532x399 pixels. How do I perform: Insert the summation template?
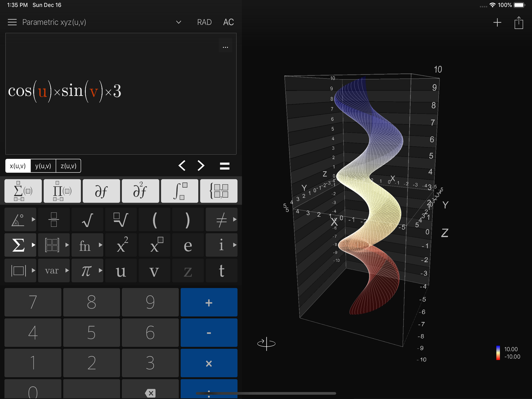pyautogui.click(x=23, y=191)
